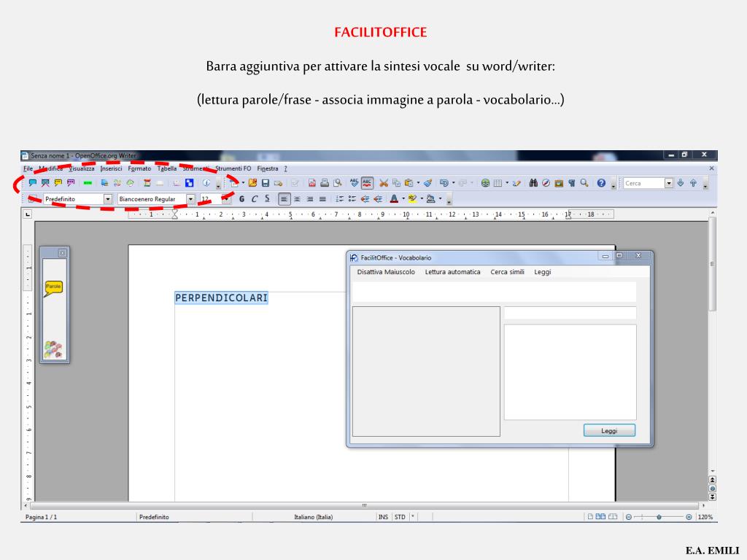Click the blue speech bubble FacilitOffice icon
The width and height of the screenshot is (747, 560).
point(32,183)
